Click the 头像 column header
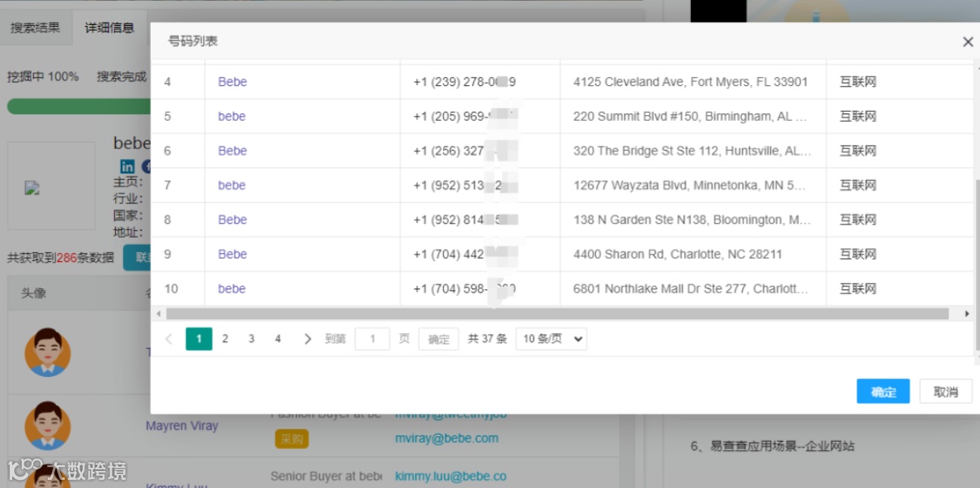This screenshot has width=980, height=488. tap(33, 293)
